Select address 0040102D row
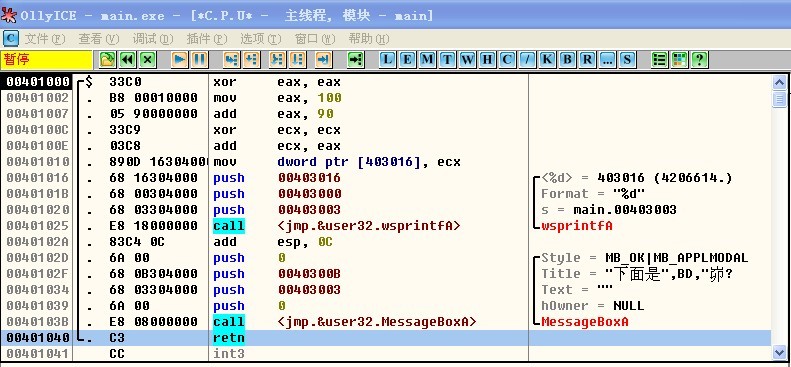Screen dimensions: 791x367 (x=386, y=258)
